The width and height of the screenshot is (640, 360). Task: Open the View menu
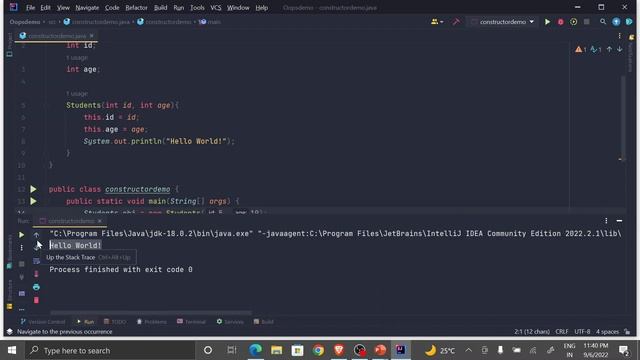pyautogui.click(x=63, y=8)
